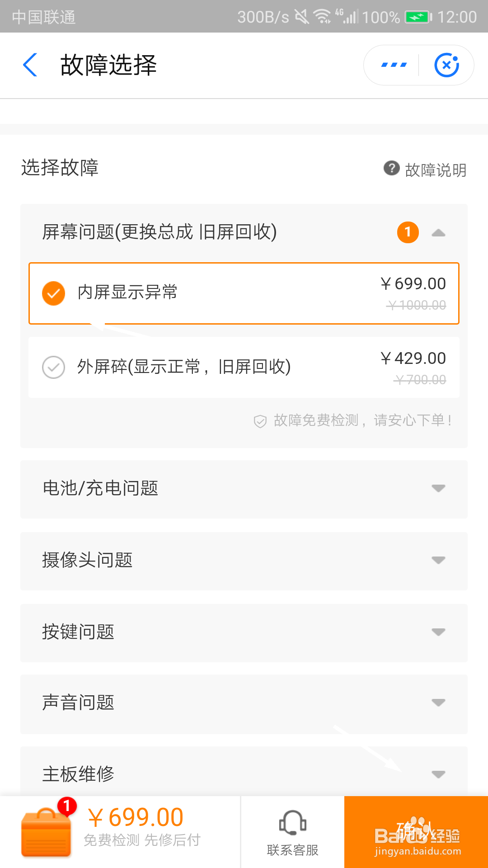Tap the ¥699.00 total price summary
Image resolution: width=488 pixels, height=868 pixels.
click(136, 817)
